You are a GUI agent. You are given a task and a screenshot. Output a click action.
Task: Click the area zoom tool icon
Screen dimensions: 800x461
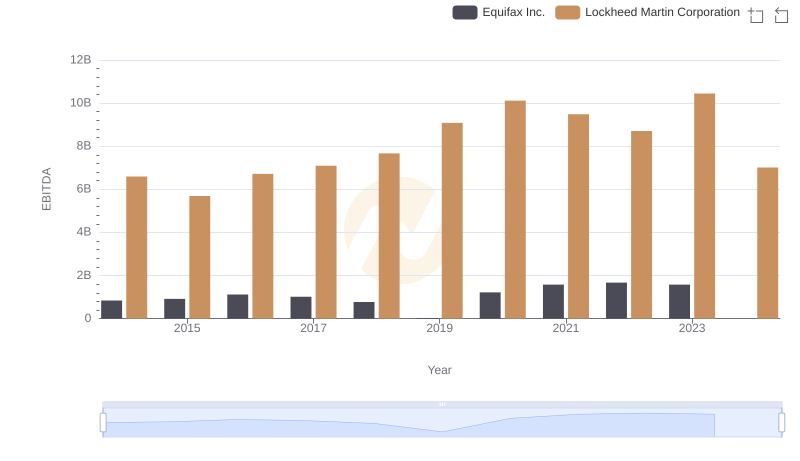click(756, 15)
